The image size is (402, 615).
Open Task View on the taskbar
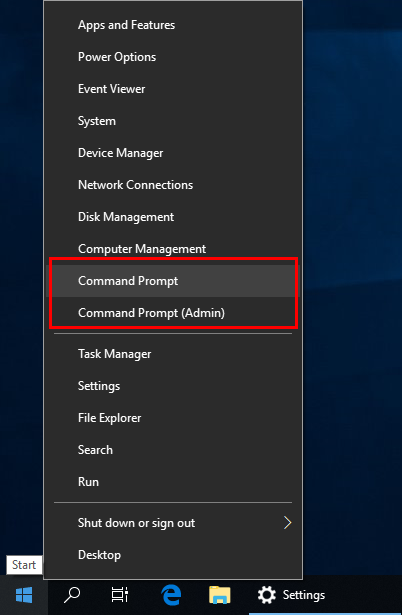(x=118, y=595)
